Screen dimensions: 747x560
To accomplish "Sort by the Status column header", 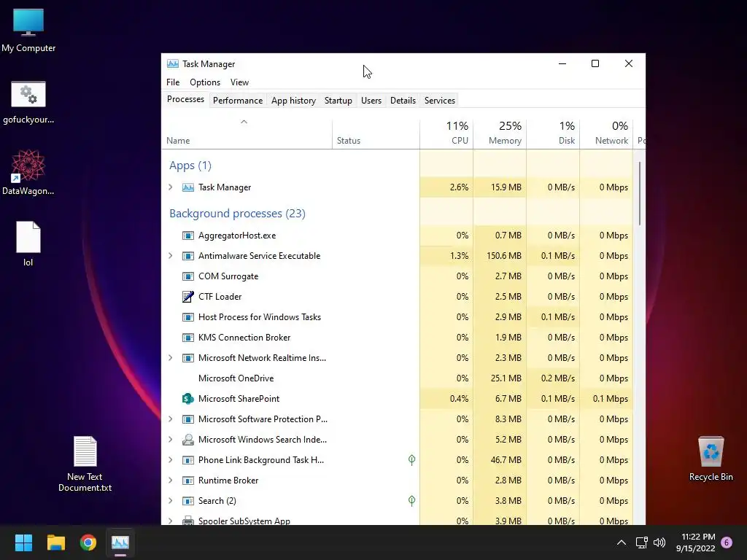I will tap(376, 133).
